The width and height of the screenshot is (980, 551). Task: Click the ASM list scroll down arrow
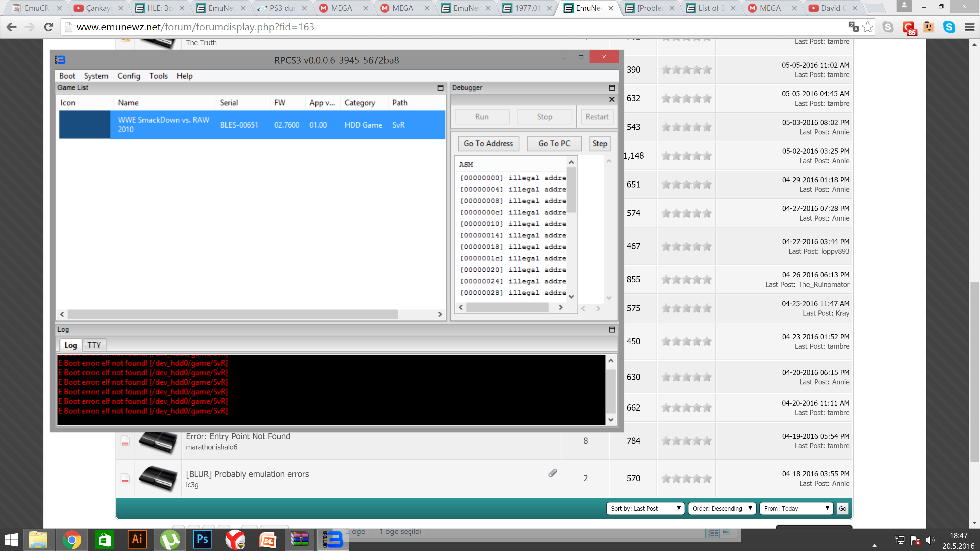571,296
